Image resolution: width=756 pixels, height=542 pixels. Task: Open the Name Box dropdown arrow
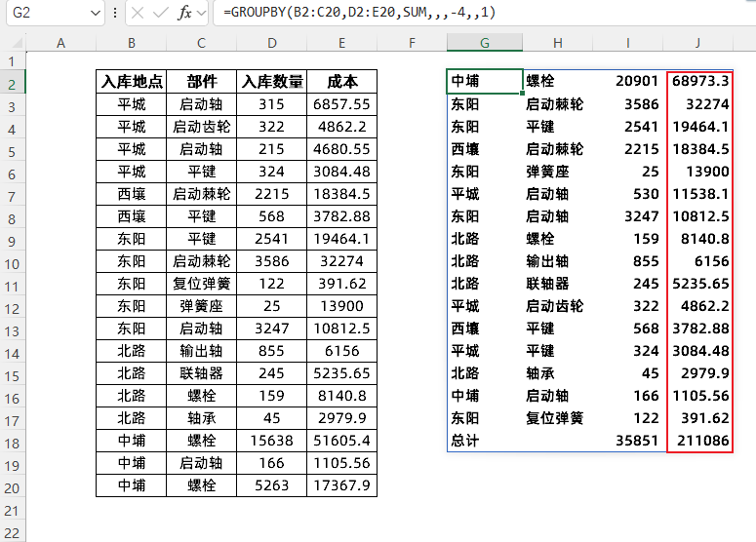(95, 13)
